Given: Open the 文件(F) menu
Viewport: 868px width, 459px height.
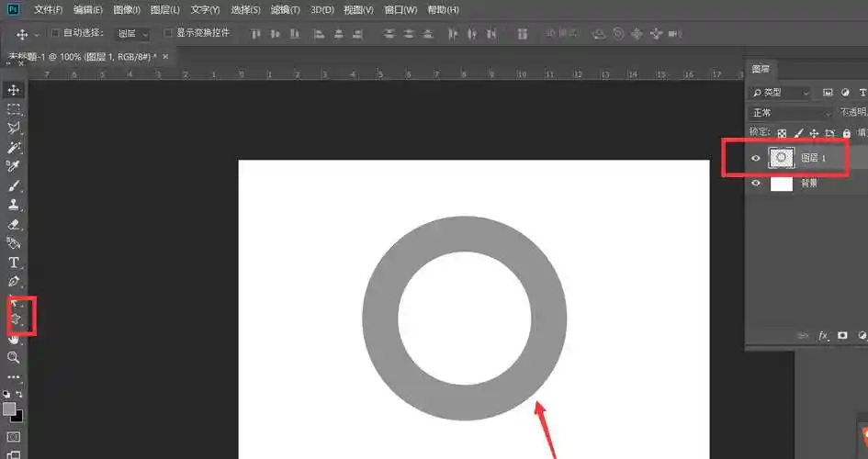Looking at the screenshot, I should (48, 10).
